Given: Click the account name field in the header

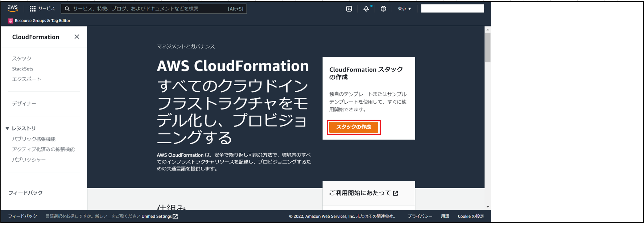Looking at the screenshot, I should [x=453, y=9].
